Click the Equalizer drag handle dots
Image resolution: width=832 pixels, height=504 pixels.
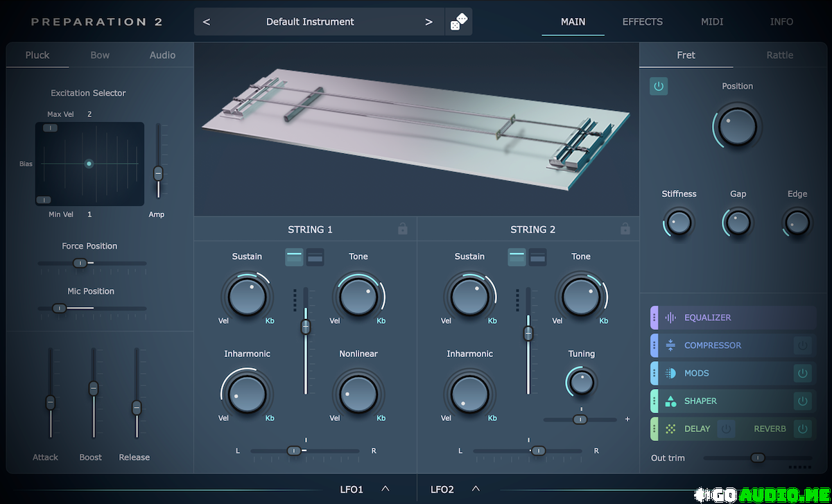click(x=654, y=318)
